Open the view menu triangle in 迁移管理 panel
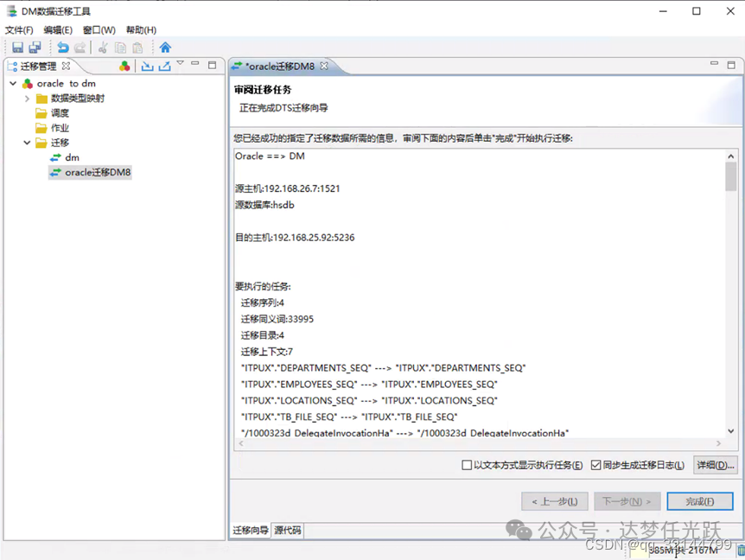Screen dimensions: 745x560 [180, 63]
